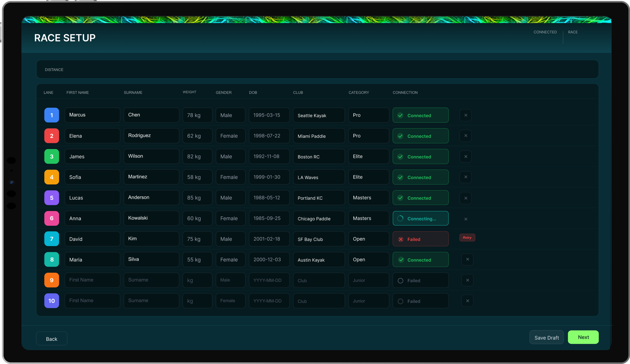Retry the failed connection for David Kim

click(467, 238)
